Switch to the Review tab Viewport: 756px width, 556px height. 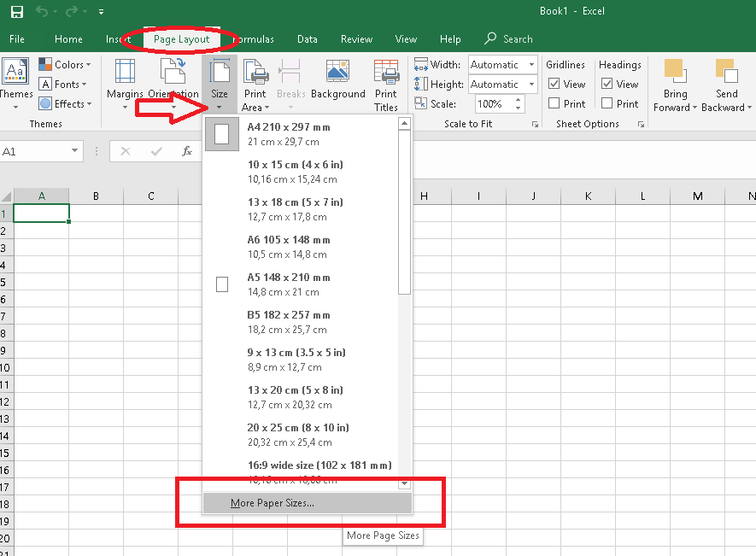pyautogui.click(x=356, y=38)
